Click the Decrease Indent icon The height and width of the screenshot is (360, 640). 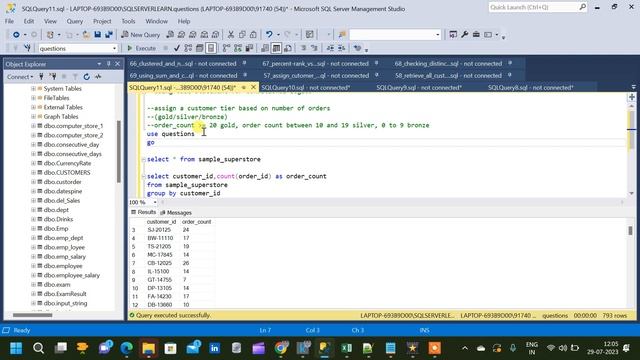coord(330,48)
